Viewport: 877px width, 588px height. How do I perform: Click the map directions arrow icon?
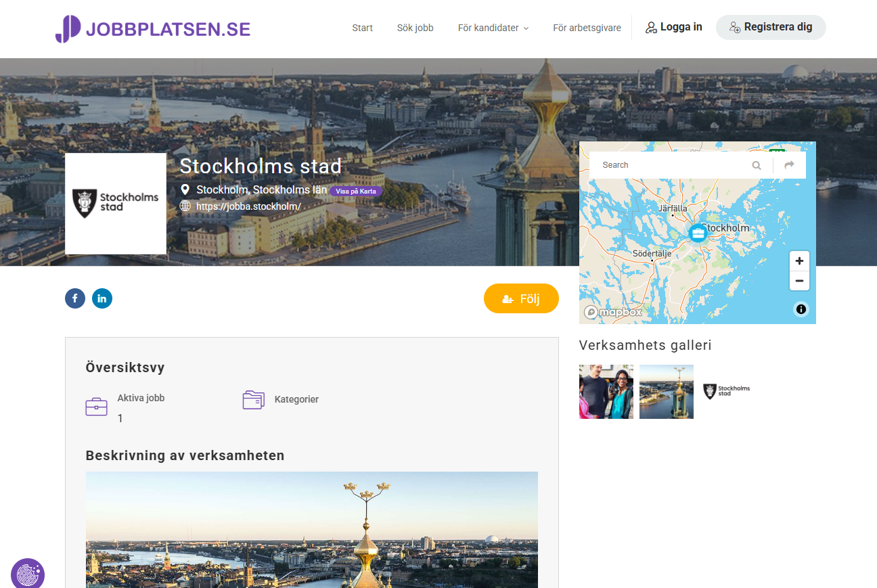[x=789, y=165]
